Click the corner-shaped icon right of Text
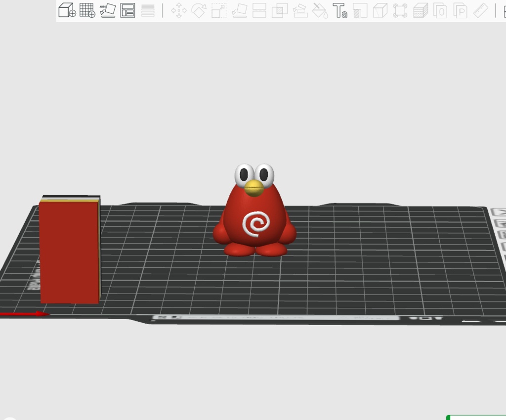506x420 pixels. (360, 11)
